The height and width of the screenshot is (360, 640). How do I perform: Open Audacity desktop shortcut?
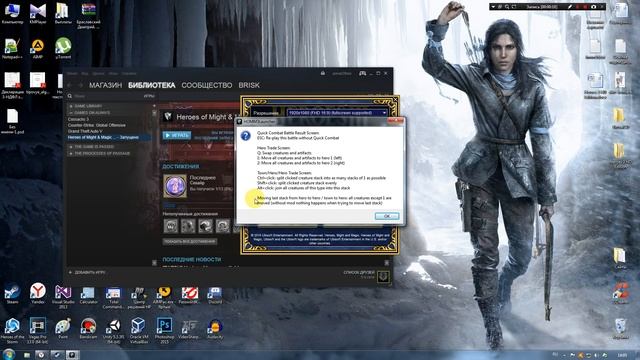point(215,329)
